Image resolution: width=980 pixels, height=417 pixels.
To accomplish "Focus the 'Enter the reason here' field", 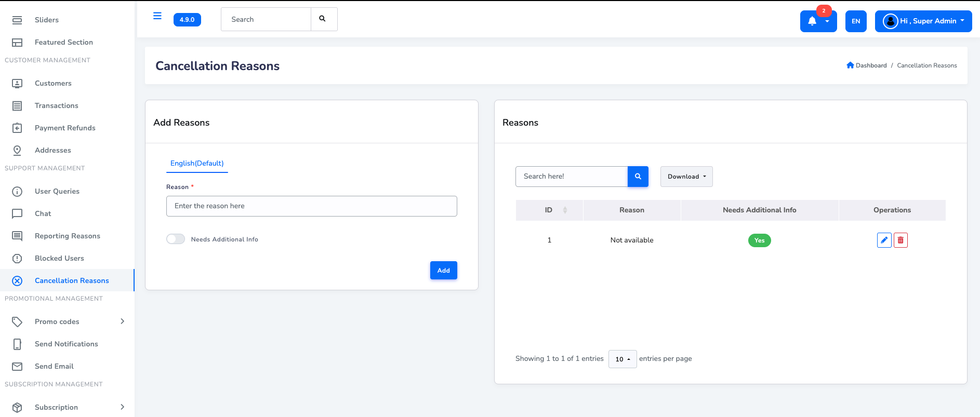I will click(x=312, y=206).
